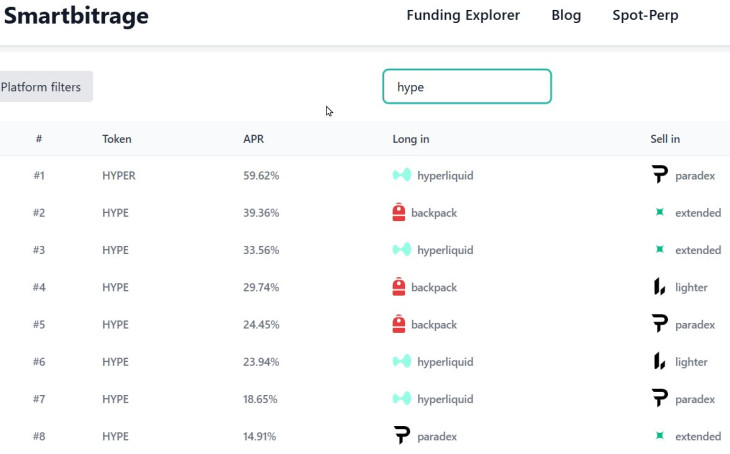Click the Token column header
The width and height of the screenshot is (730, 454).
click(117, 139)
